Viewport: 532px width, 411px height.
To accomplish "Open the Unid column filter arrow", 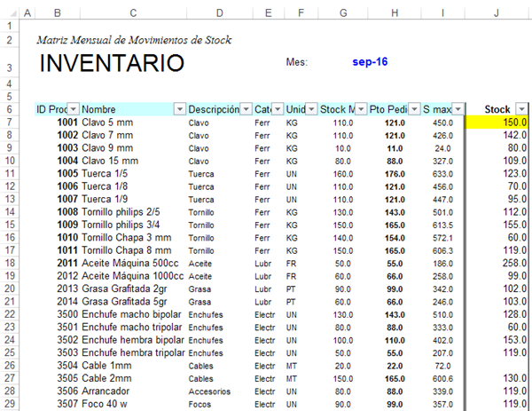I will 311,109.
